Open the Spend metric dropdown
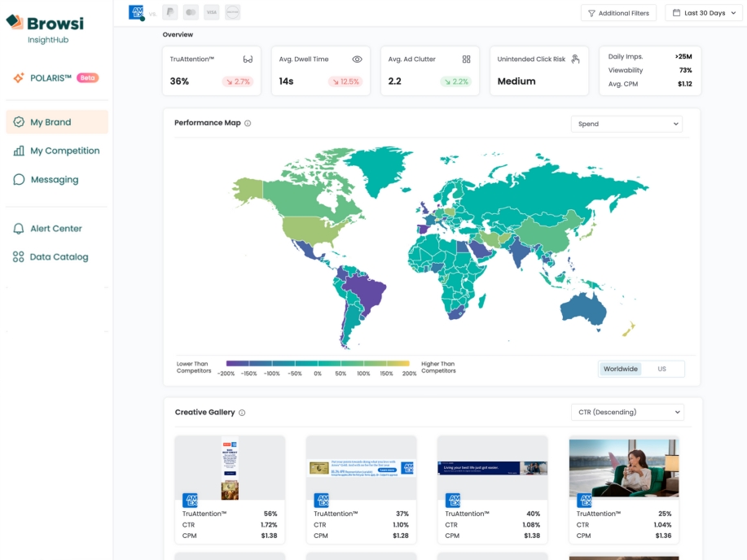 click(626, 124)
